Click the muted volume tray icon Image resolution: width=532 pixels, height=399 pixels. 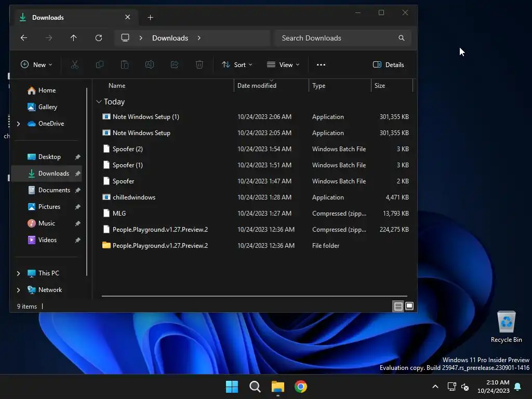point(465,387)
